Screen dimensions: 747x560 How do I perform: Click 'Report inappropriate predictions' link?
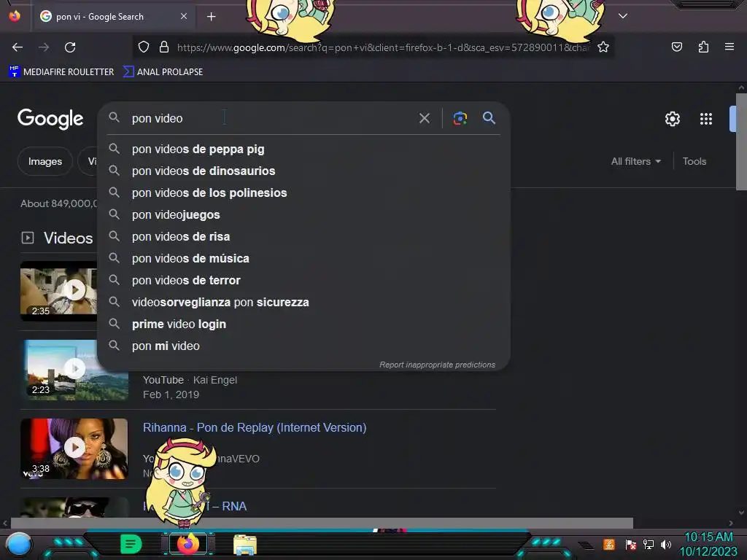[437, 365]
